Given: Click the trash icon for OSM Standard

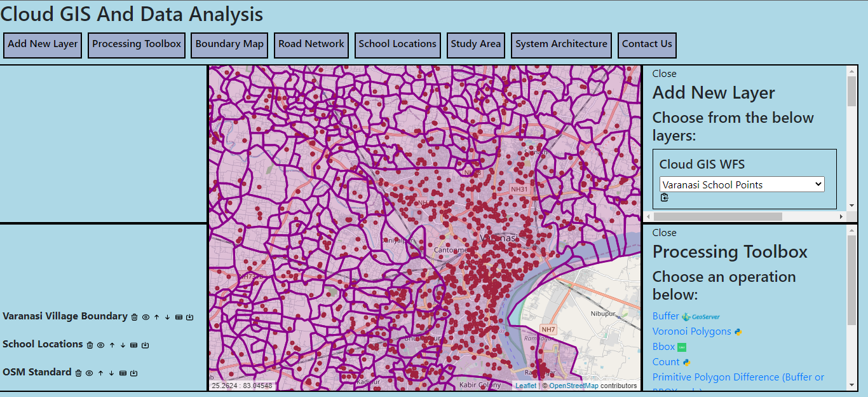Looking at the screenshot, I should pyautogui.click(x=78, y=373).
